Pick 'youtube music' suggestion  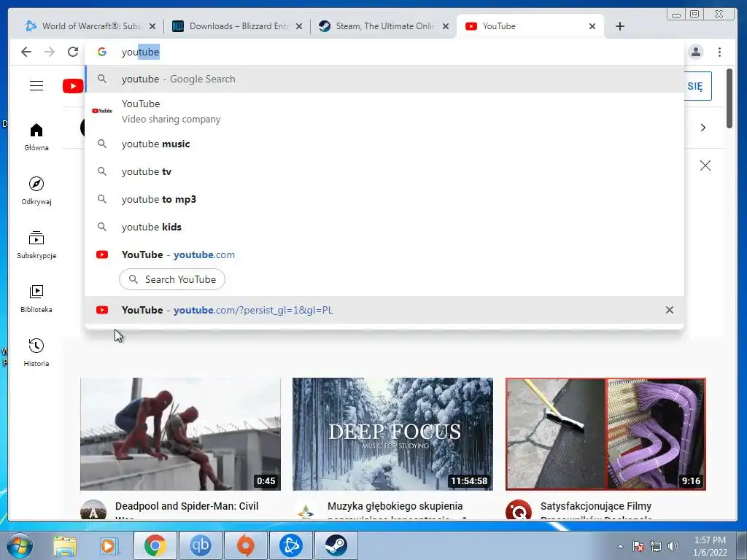pos(384,144)
